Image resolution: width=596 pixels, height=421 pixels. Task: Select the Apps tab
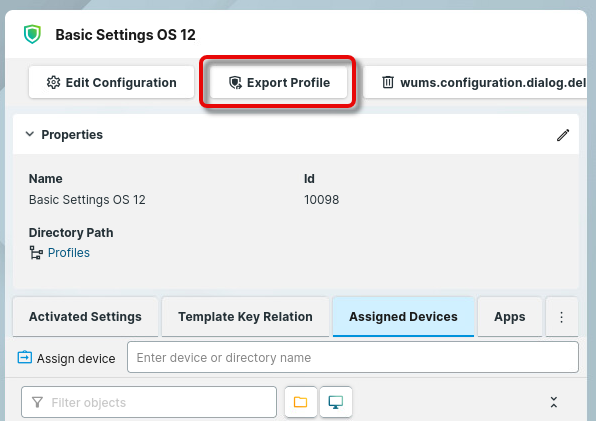pyautogui.click(x=510, y=317)
